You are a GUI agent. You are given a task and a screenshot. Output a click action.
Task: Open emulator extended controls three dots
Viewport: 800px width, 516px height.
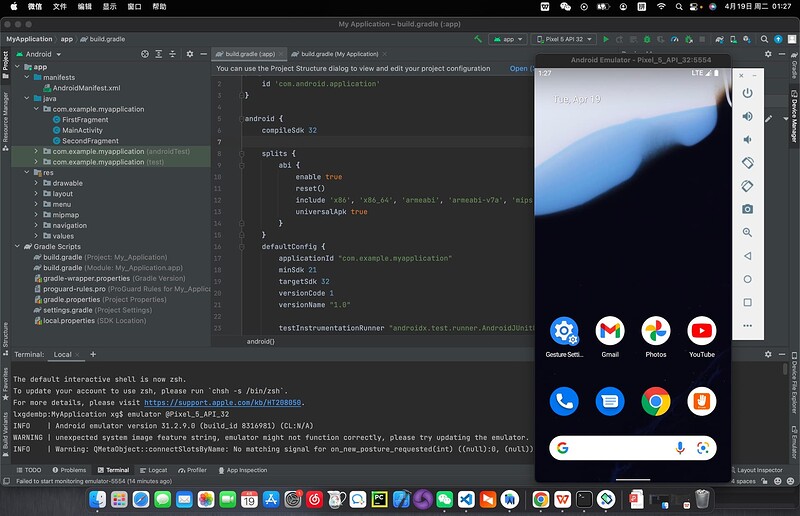pyautogui.click(x=747, y=326)
